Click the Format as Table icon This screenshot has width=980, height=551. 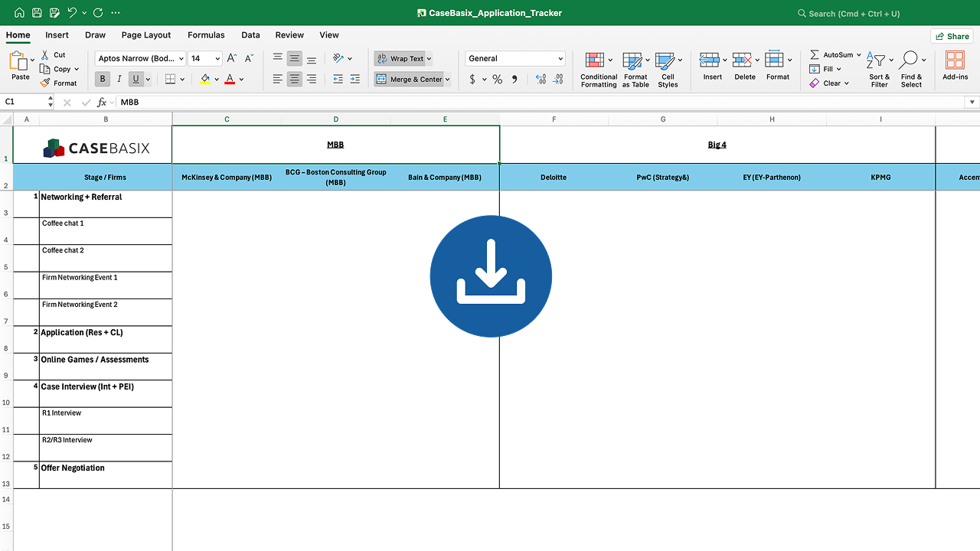632,61
